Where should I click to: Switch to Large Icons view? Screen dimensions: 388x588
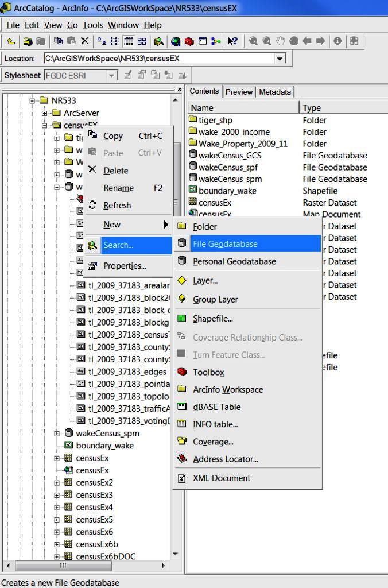pos(102,41)
